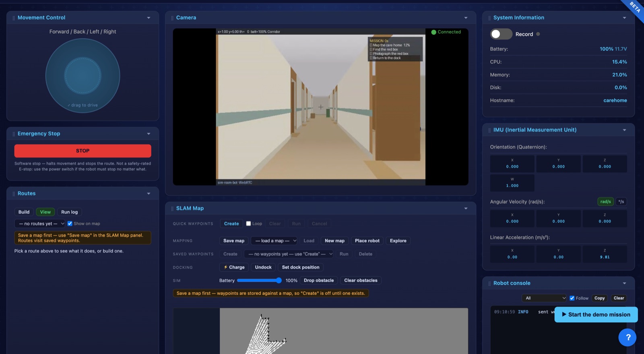Click the Routes panel drag handle
644x354 pixels.
tap(14, 194)
